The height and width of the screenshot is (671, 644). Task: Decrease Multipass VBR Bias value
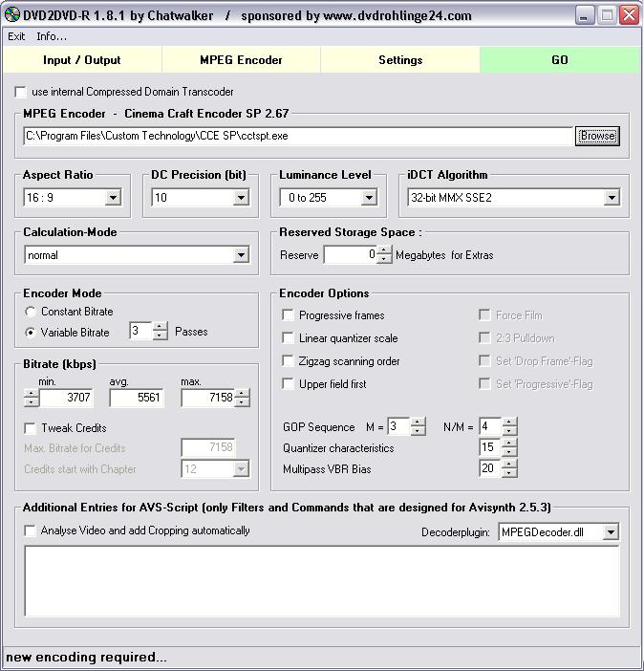click(509, 473)
